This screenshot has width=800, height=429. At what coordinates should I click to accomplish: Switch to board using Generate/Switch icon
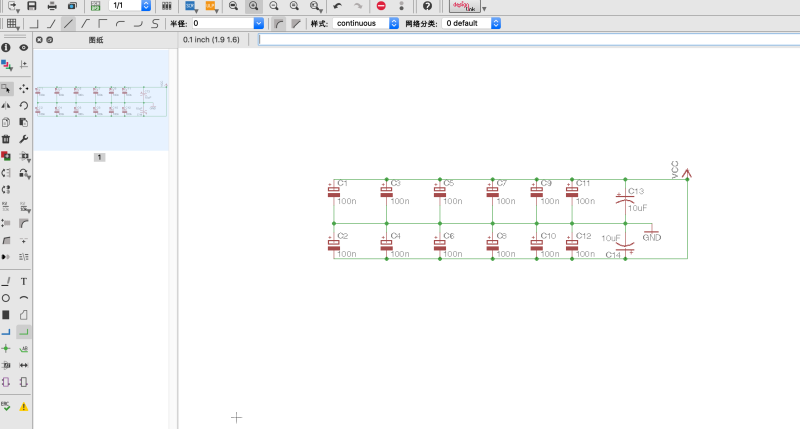click(x=95, y=6)
